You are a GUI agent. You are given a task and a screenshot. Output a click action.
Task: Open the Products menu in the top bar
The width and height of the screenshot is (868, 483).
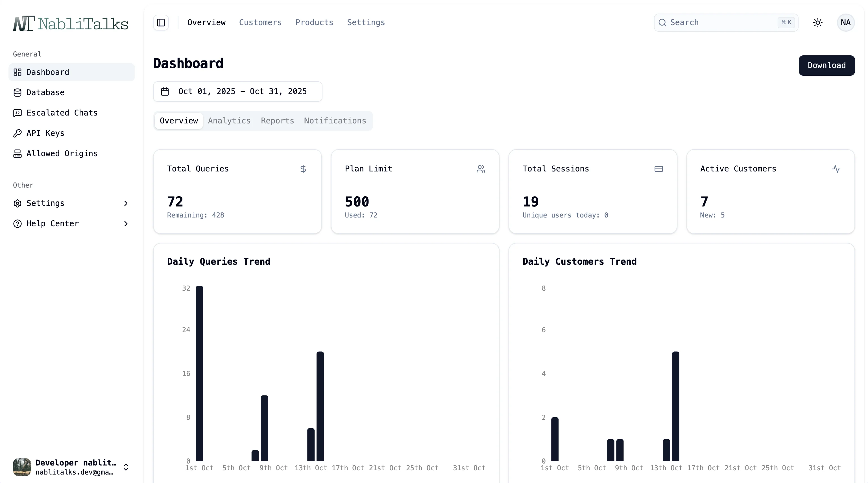[314, 22]
